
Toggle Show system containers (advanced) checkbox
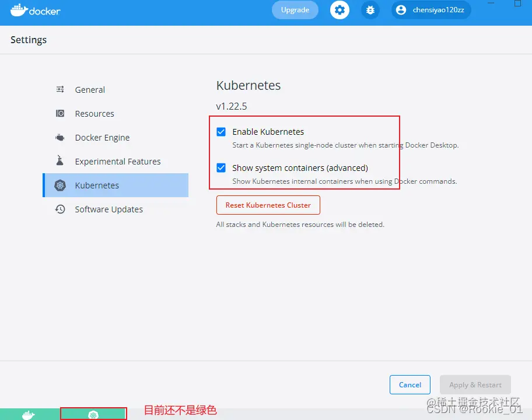pyautogui.click(x=221, y=167)
